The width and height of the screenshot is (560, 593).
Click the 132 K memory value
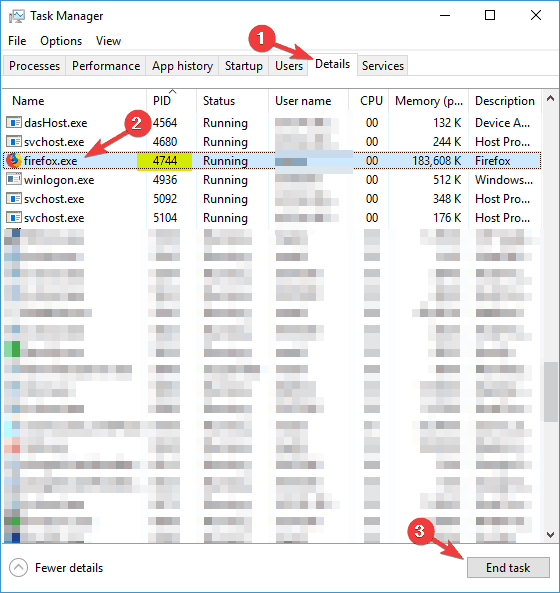[x=447, y=123]
